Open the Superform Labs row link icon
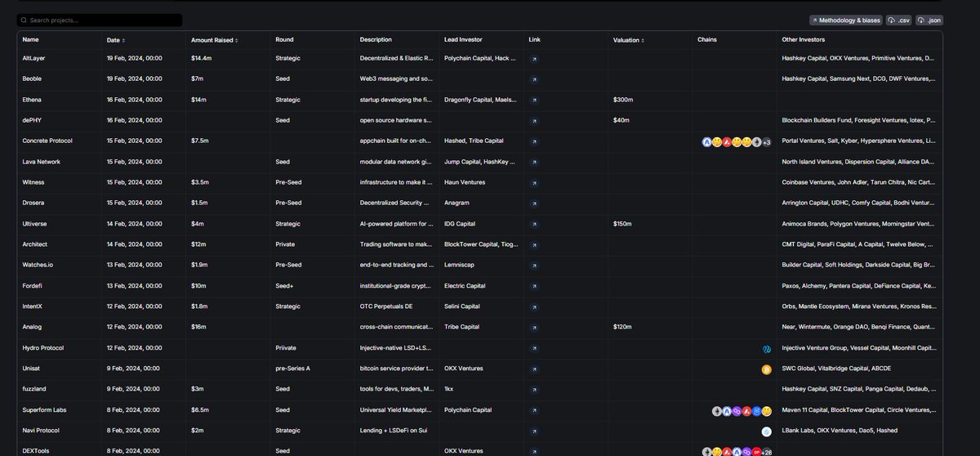This screenshot has width=980, height=456. [x=534, y=410]
